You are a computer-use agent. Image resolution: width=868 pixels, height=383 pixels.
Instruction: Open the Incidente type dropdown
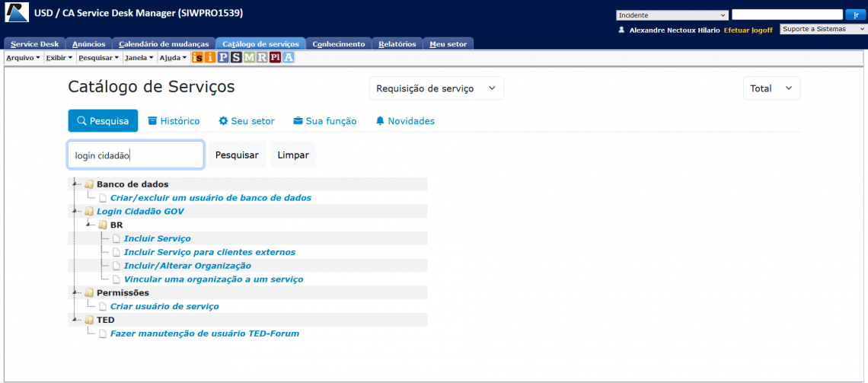(x=672, y=14)
